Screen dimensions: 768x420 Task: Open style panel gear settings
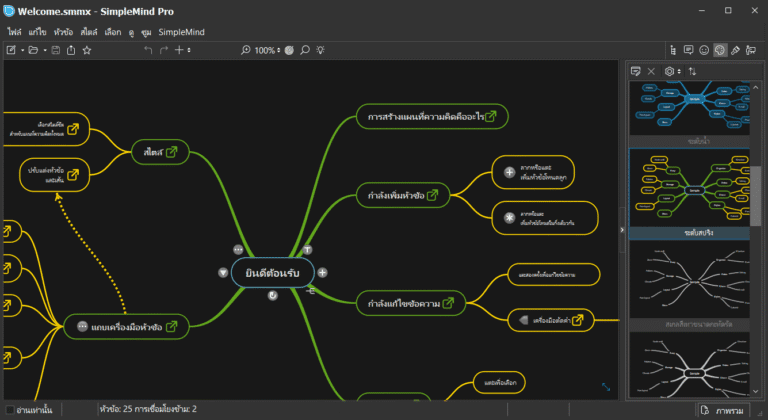[x=669, y=72]
